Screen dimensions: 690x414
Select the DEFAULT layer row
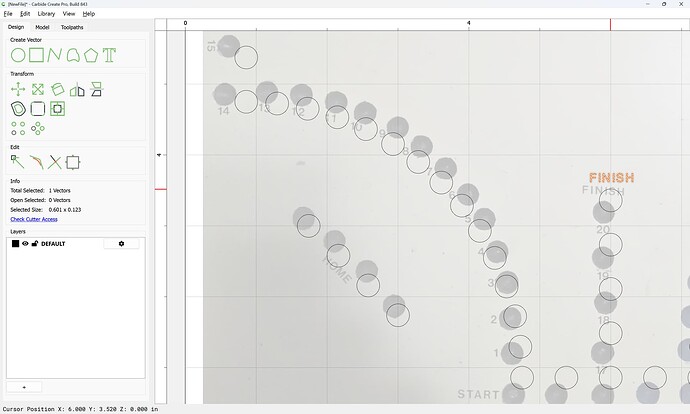[76, 244]
